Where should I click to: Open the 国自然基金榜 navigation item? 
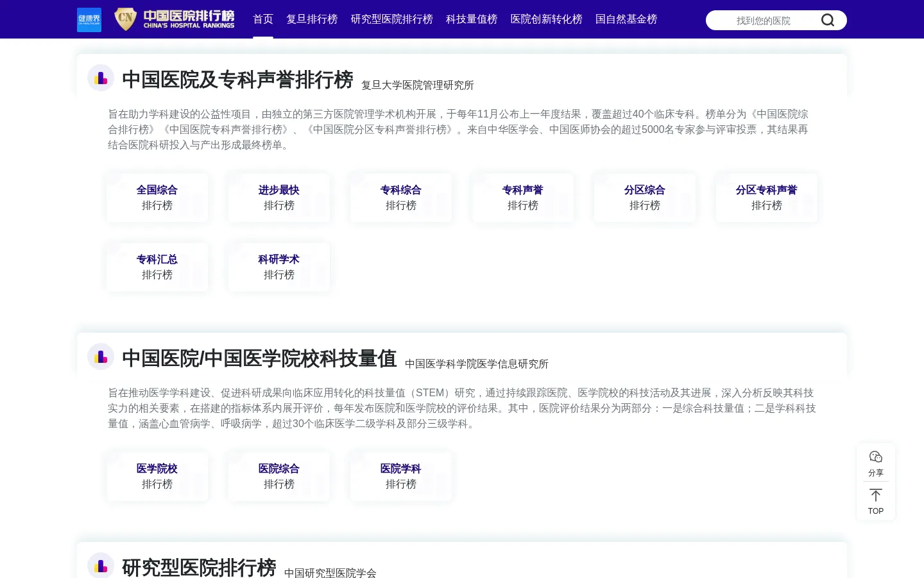pyautogui.click(x=626, y=19)
